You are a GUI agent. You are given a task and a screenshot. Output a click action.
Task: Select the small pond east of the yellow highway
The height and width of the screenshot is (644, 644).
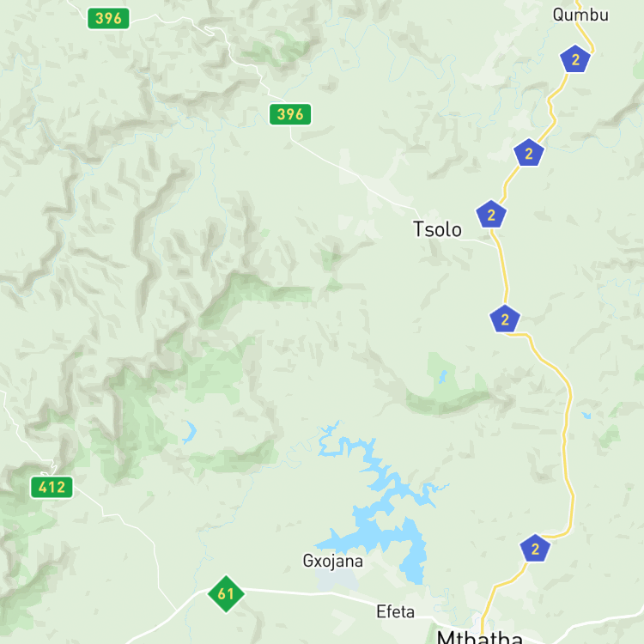pyautogui.click(x=586, y=416)
